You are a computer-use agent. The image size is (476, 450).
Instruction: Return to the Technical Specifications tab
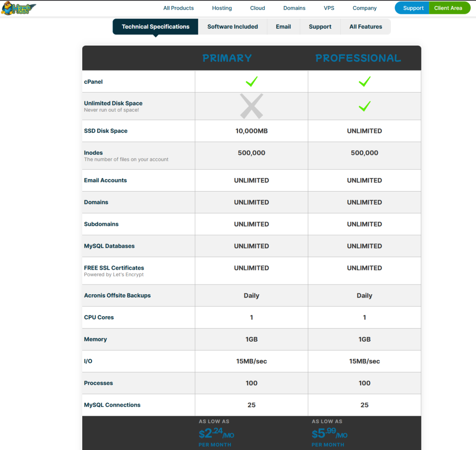click(x=155, y=26)
